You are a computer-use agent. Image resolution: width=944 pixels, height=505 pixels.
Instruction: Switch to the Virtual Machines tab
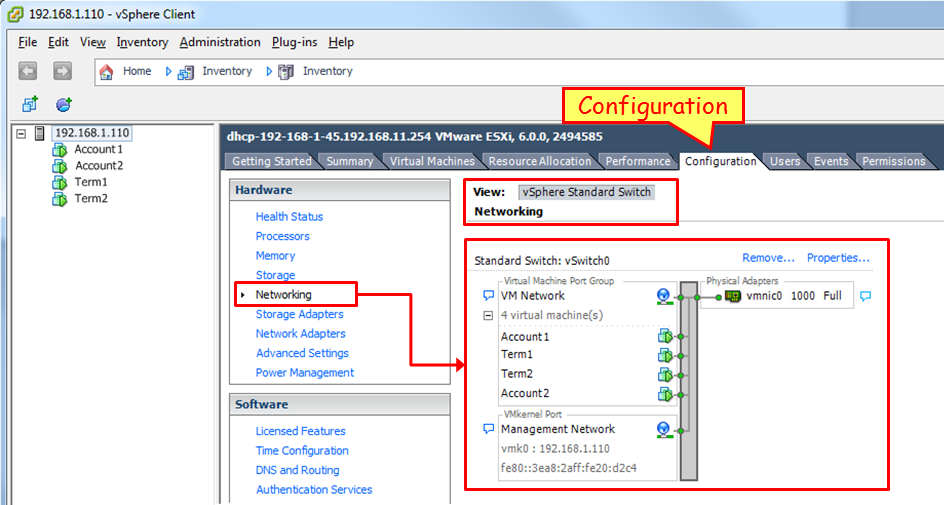(432, 161)
